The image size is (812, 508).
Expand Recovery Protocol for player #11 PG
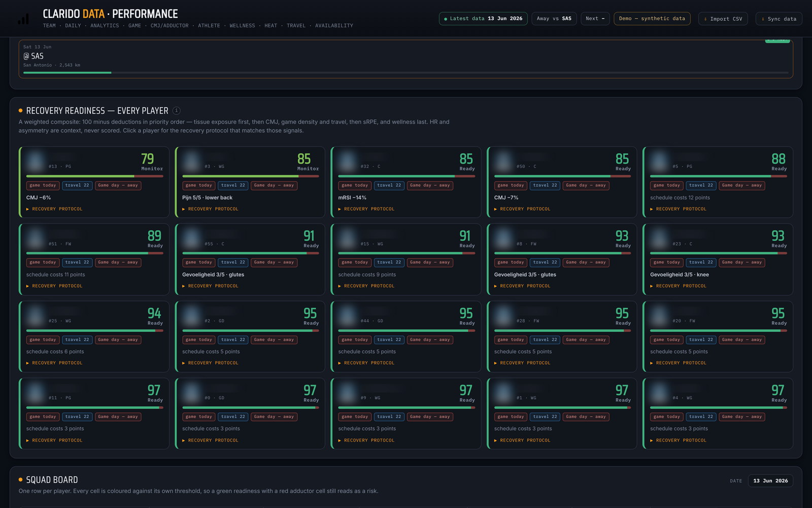(54, 440)
